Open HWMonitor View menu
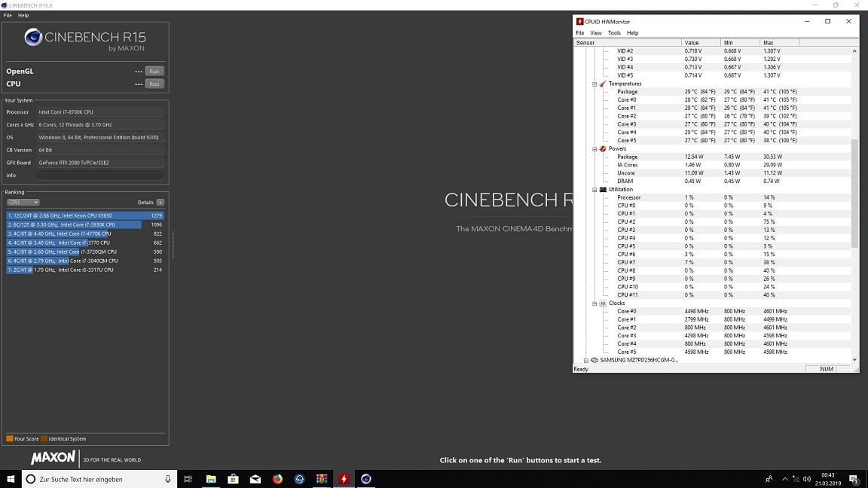 point(596,32)
